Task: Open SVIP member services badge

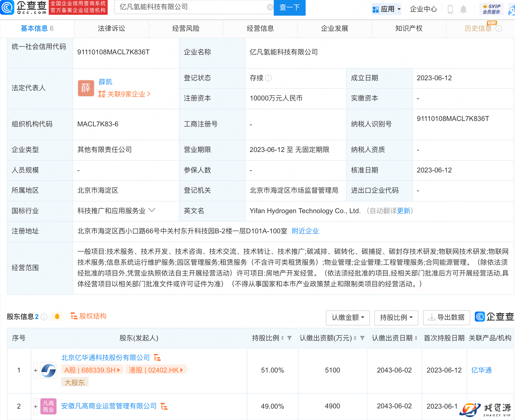Action: pos(491,9)
